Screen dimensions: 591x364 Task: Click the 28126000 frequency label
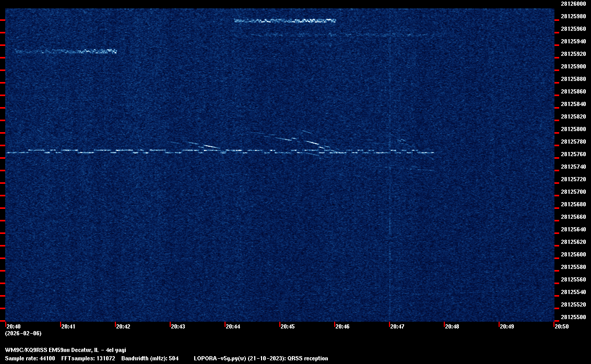573,4
